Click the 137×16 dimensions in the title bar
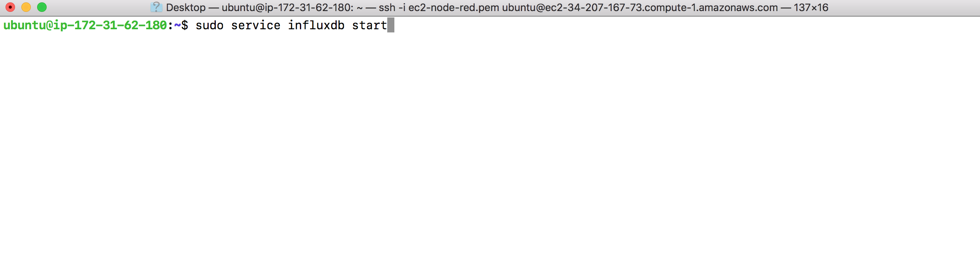This screenshot has width=980, height=261. coord(811,8)
